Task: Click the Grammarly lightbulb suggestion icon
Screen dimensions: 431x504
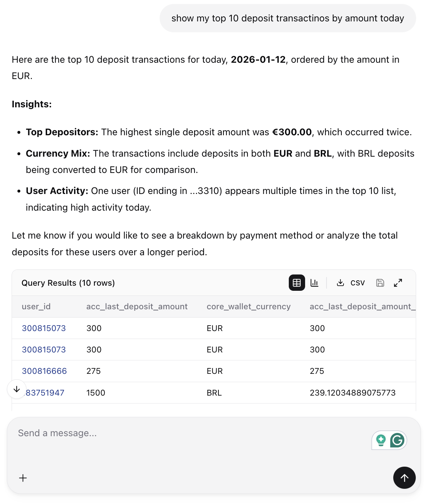Action: coord(381,440)
